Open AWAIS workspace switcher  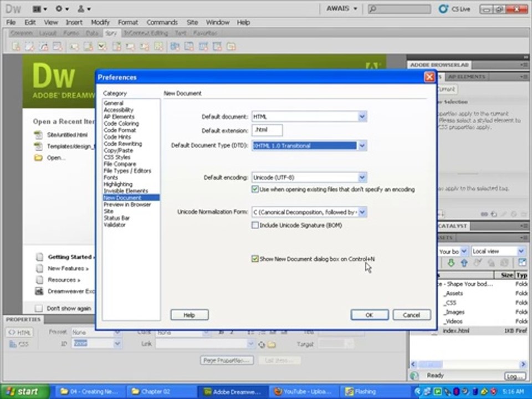[342, 8]
